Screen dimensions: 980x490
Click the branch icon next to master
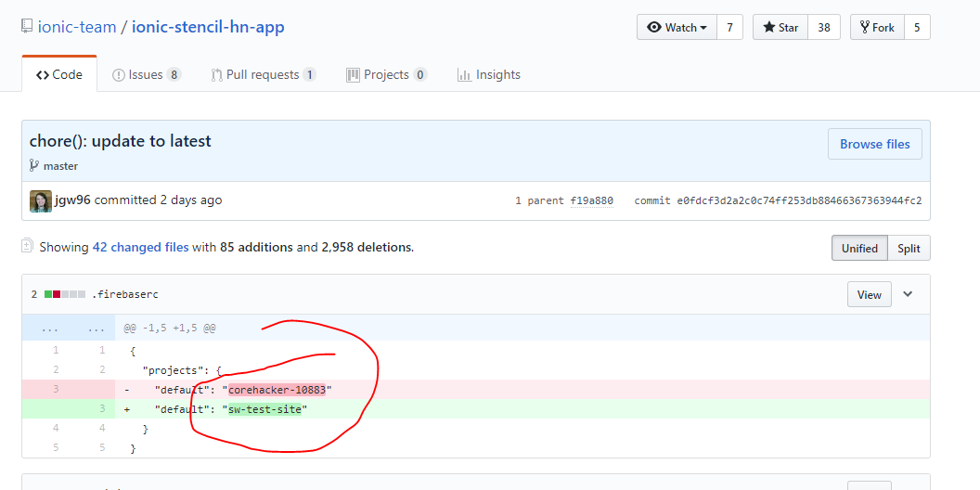pyautogui.click(x=33, y=165)
